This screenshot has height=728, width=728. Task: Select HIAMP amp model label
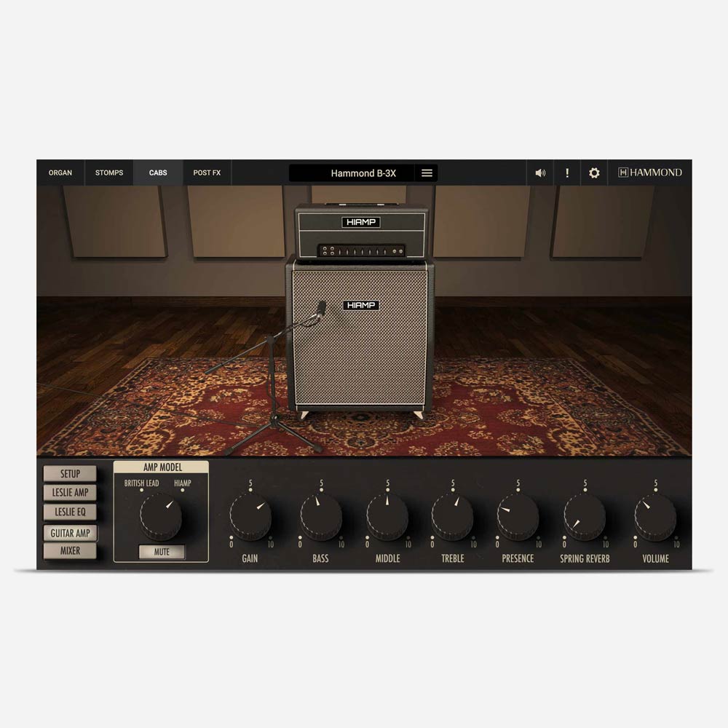pos(182,483)
